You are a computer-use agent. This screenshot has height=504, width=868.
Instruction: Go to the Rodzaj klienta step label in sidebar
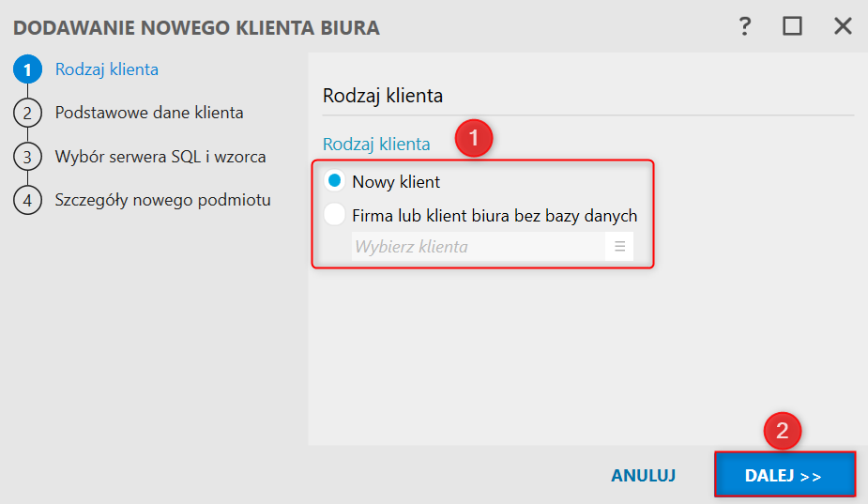click(x=107, y=69)
